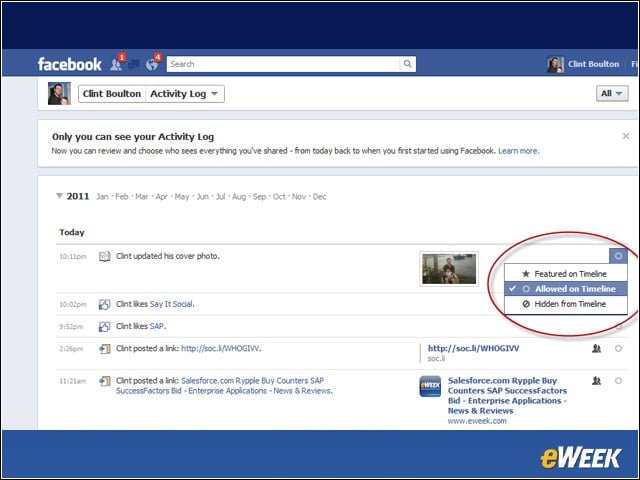Collapse the 2011 year triangle
Viewport: 640px width, 480px height.
[x=59, y=196]
